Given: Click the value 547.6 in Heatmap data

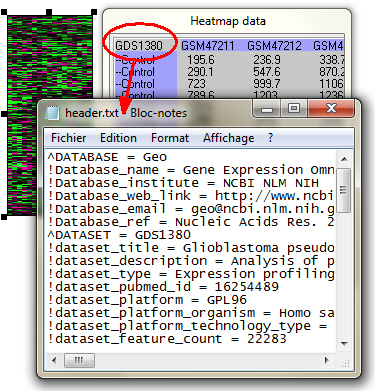Looking at the screenshot, I should (x=267, y=72).
